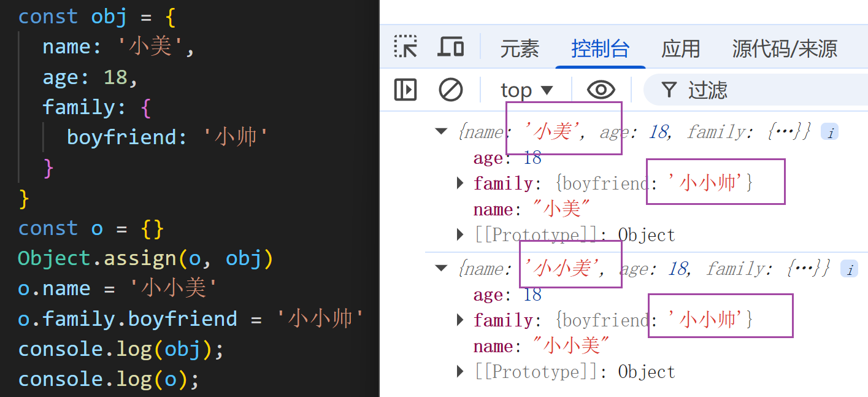Click the code line boyfriend: '小帅'

(x=168, y=137)
